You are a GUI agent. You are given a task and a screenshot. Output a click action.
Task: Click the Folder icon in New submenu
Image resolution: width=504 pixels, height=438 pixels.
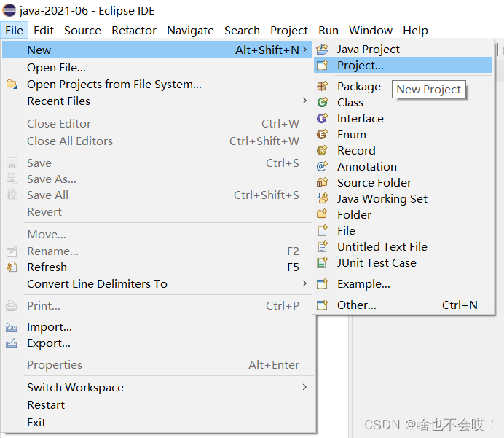click(322, 214)
